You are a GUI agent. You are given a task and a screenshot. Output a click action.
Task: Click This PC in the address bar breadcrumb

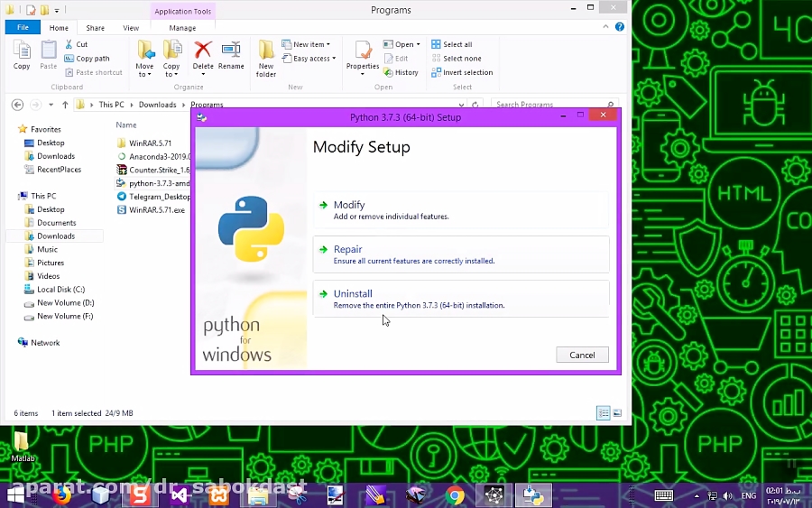tap(111, 105)
